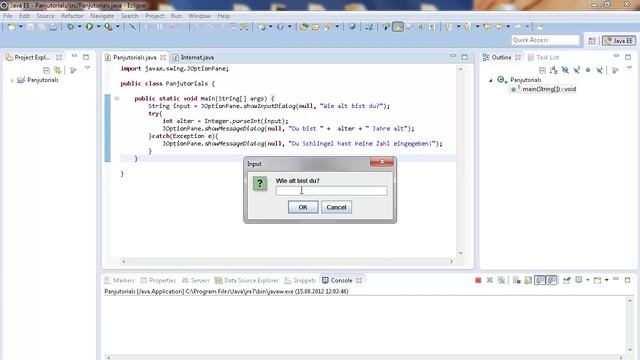Open the Run dropdown arrow
The image size is (640, 360).
pyautogui.click(x=98, y=27)
